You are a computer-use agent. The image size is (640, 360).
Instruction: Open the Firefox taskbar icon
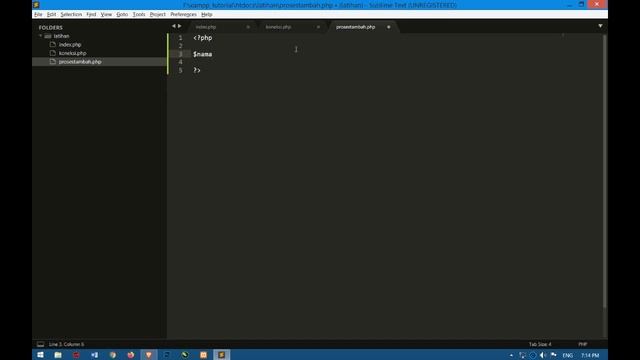[131, 355]
